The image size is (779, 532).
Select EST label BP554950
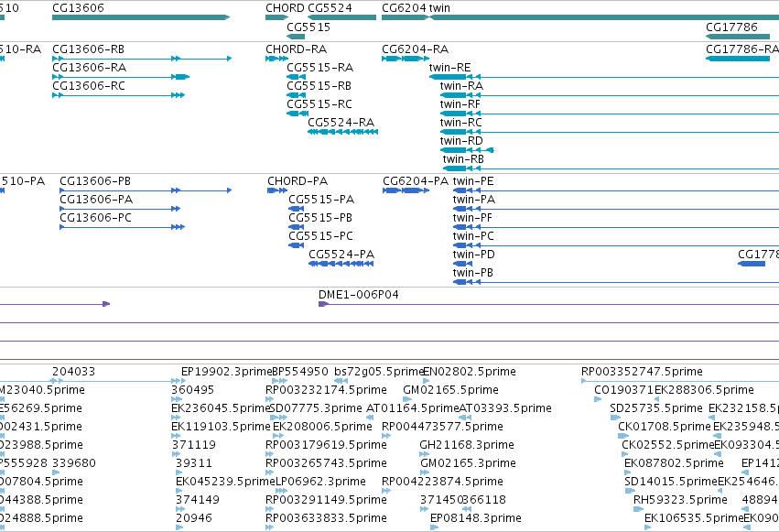(300, 372)
